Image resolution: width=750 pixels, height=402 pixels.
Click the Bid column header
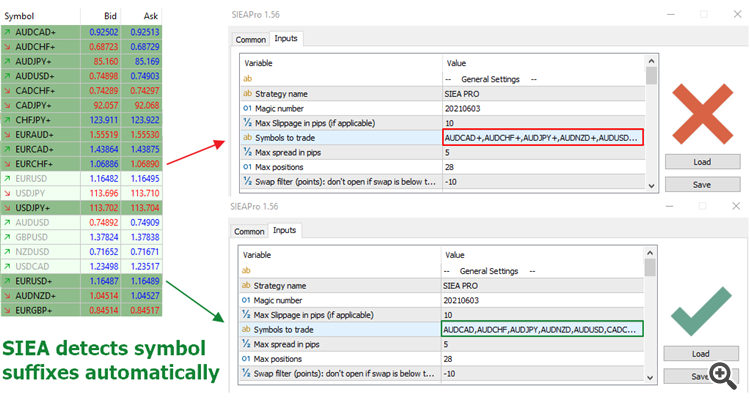tap(110, 16)
